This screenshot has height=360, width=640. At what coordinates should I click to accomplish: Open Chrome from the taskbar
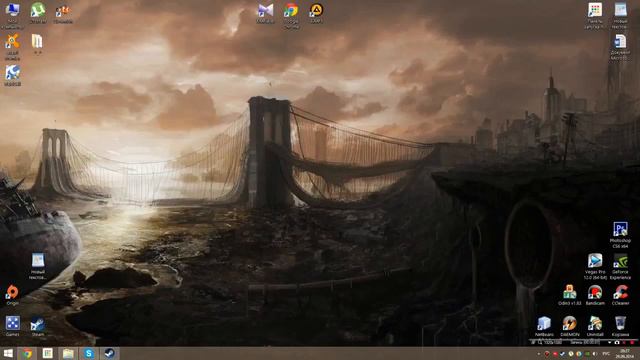pos(27,353)
